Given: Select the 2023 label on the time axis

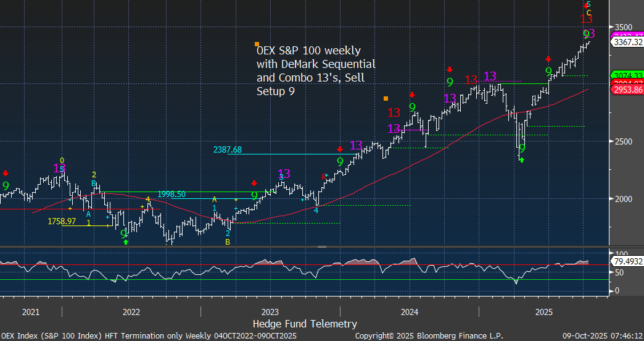Looking at the screenshot, I should [270, 312].
